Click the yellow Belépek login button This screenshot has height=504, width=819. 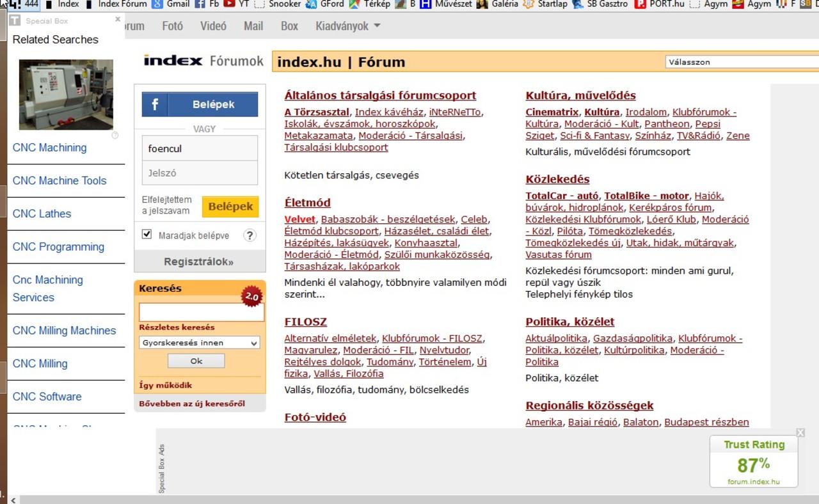[x=230, y=207]
